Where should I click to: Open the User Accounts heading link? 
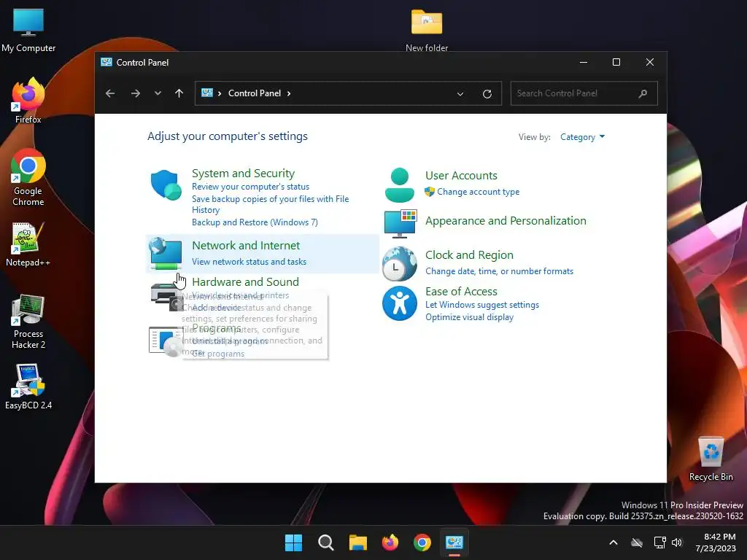[x=461, y=176]
